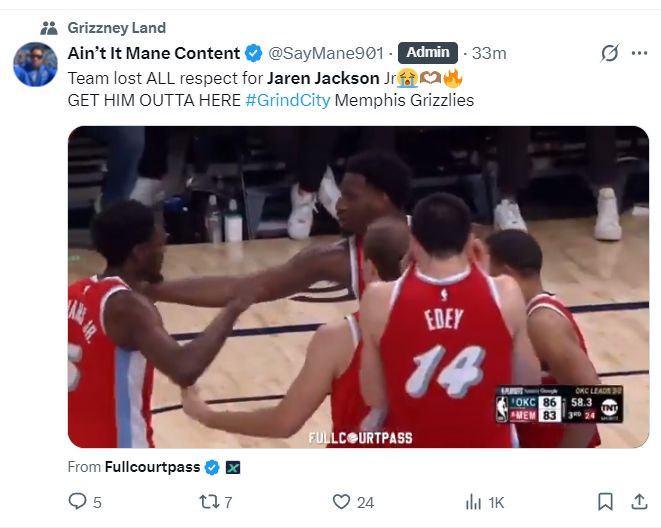
Task: View post analytics icon
Action: click(474, 502)
